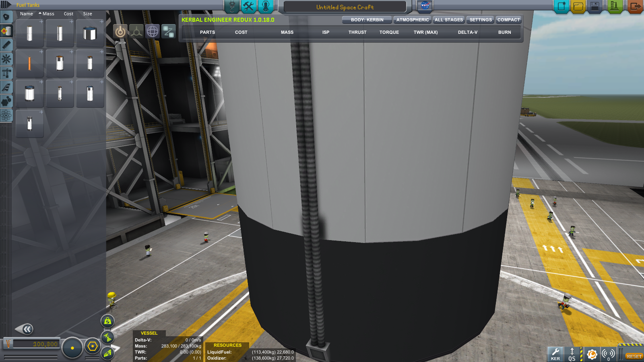Open the QS QuickScroll toolbar button
The image size is (644, 362).
coord(572,354)
